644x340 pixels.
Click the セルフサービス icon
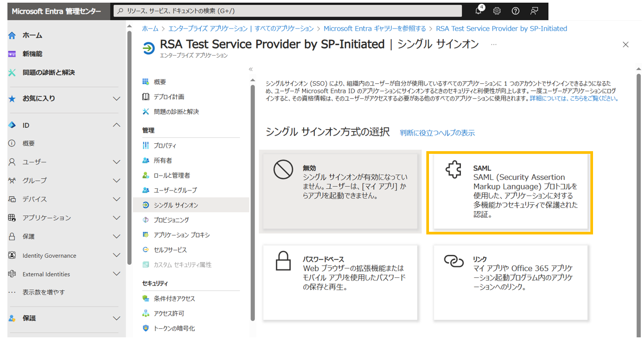(x=146, y=250)
